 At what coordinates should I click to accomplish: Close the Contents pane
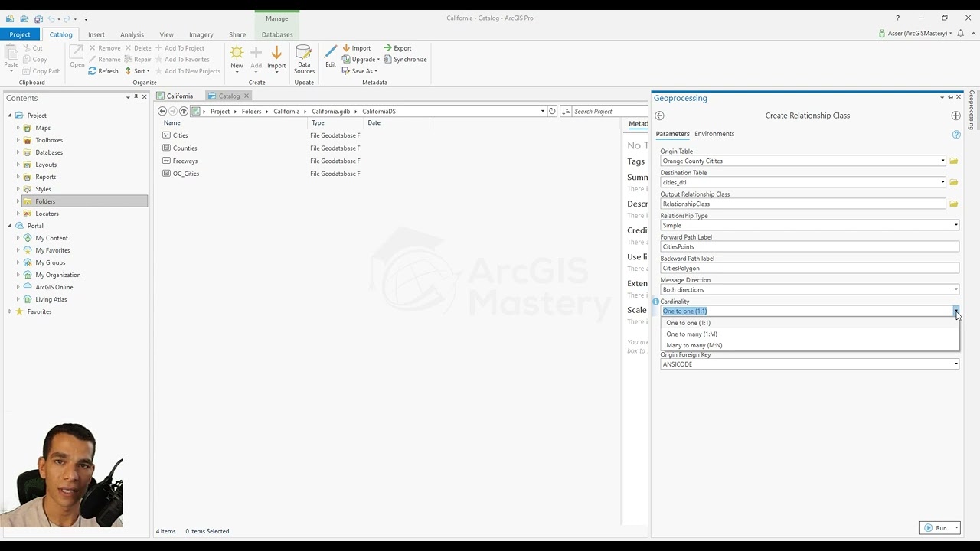[144, 97]
